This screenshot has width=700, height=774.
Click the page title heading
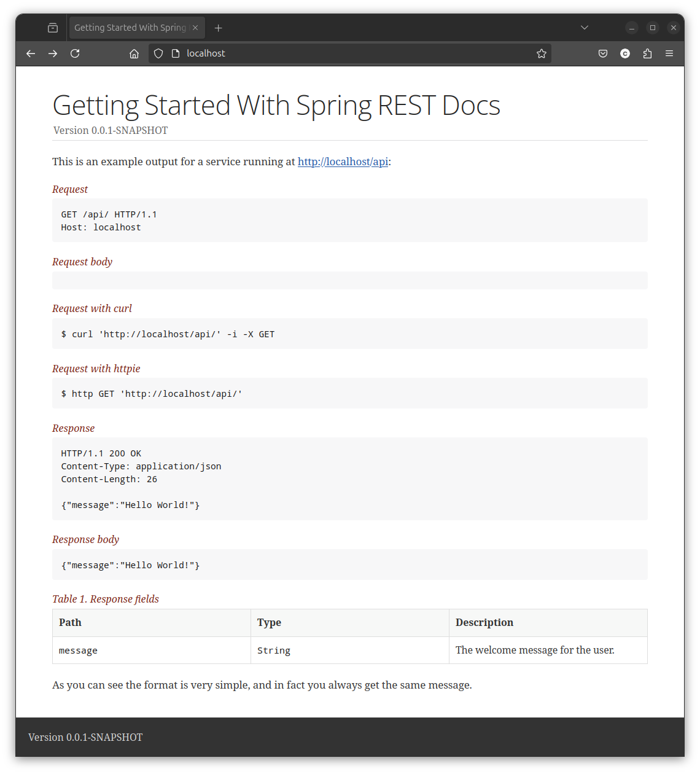276,105
